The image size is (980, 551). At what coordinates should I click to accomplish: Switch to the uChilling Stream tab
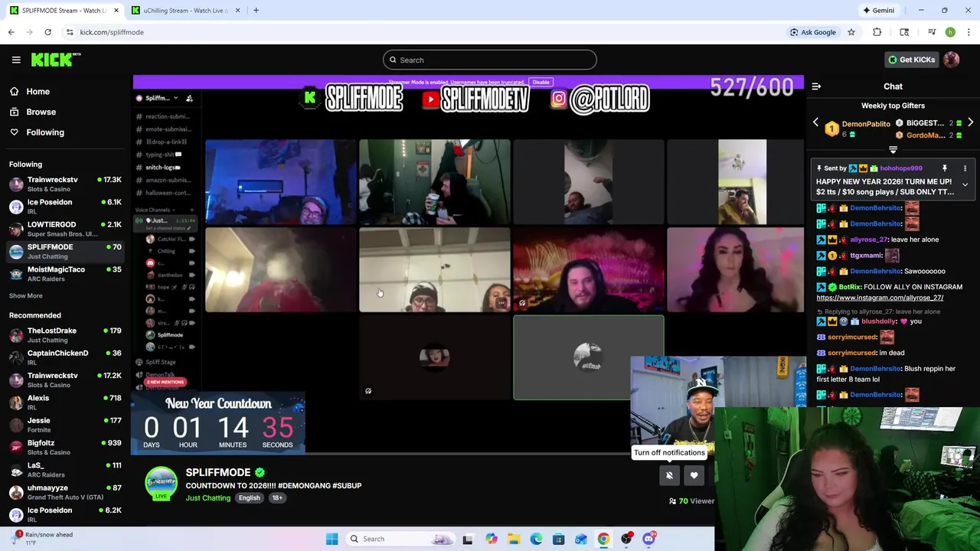[x=186, y=11]
